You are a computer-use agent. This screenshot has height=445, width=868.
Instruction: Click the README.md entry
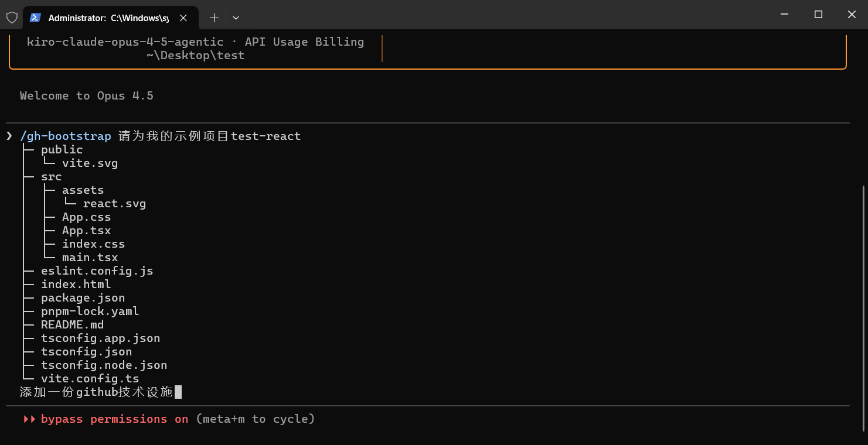pyautogui.click(x=72, y=325)
